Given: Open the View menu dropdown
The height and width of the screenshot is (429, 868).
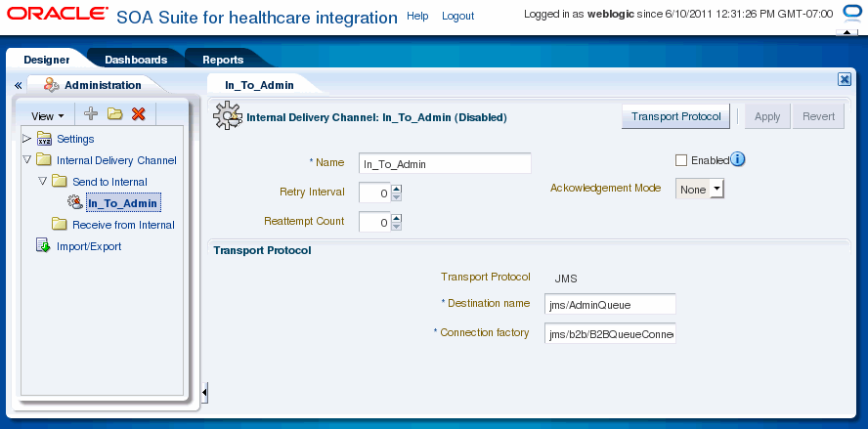Looking at the screenshot, I should click(x=48, y=116).
